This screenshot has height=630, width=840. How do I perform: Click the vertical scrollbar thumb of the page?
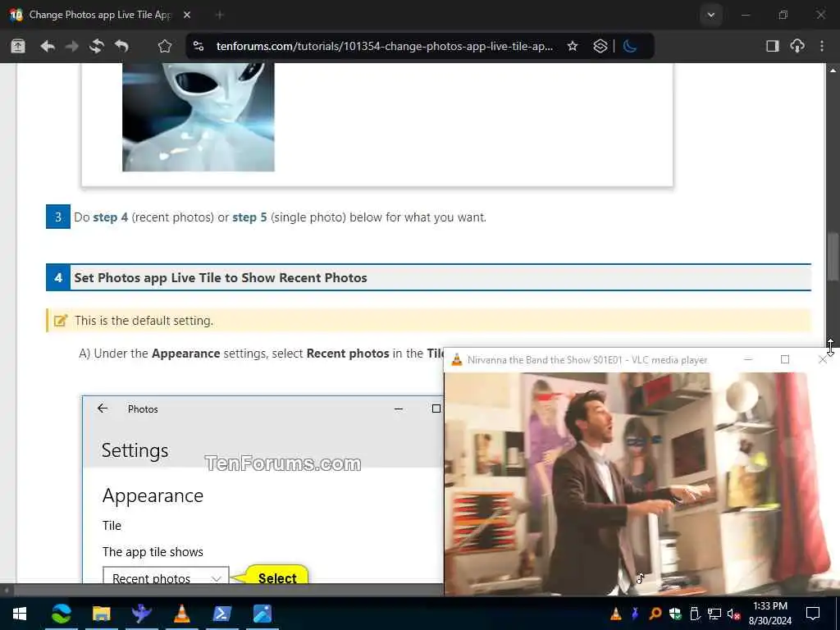coord(833,256)
